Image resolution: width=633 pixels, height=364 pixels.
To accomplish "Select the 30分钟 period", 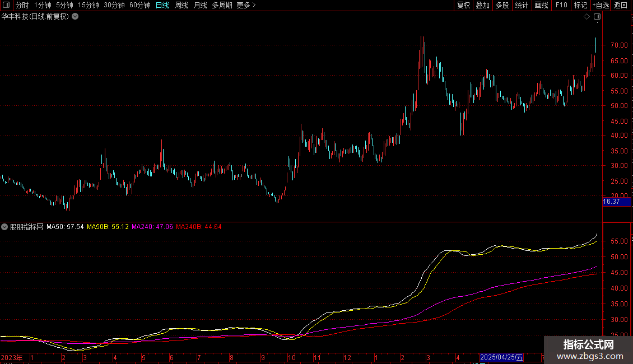I will 114,5.
